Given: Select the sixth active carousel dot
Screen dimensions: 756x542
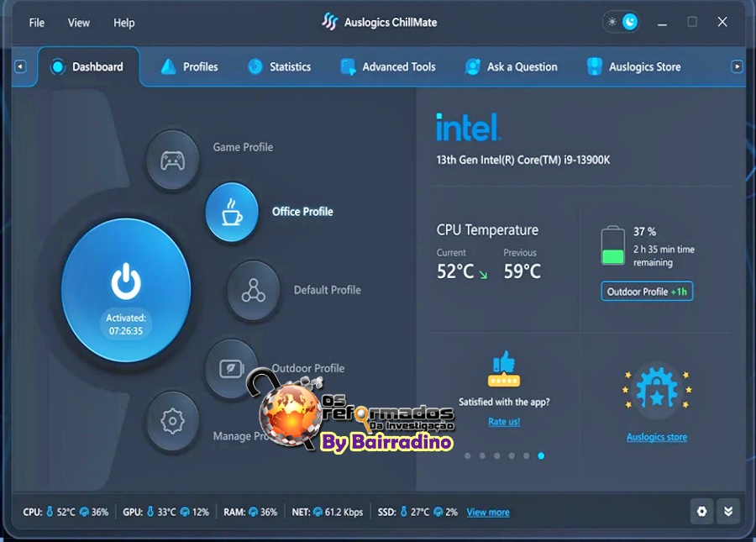Looking at the screenshot, I should coord(541,455).
